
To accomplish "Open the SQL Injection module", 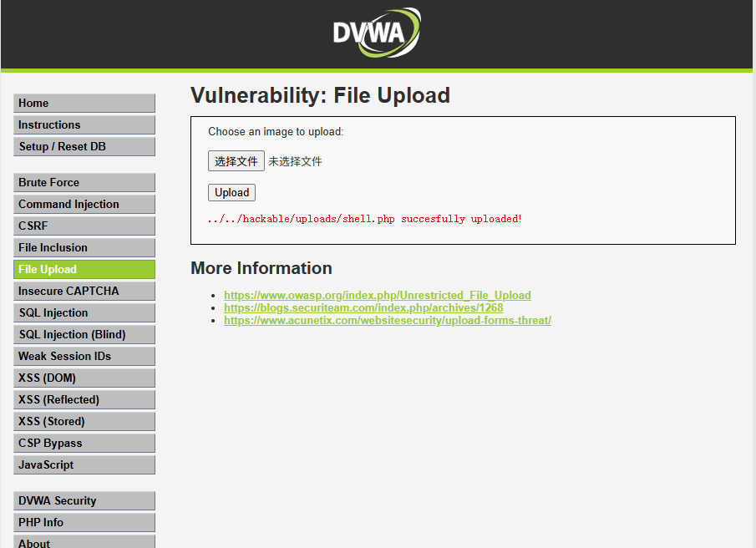I will (x=84, y=312).
